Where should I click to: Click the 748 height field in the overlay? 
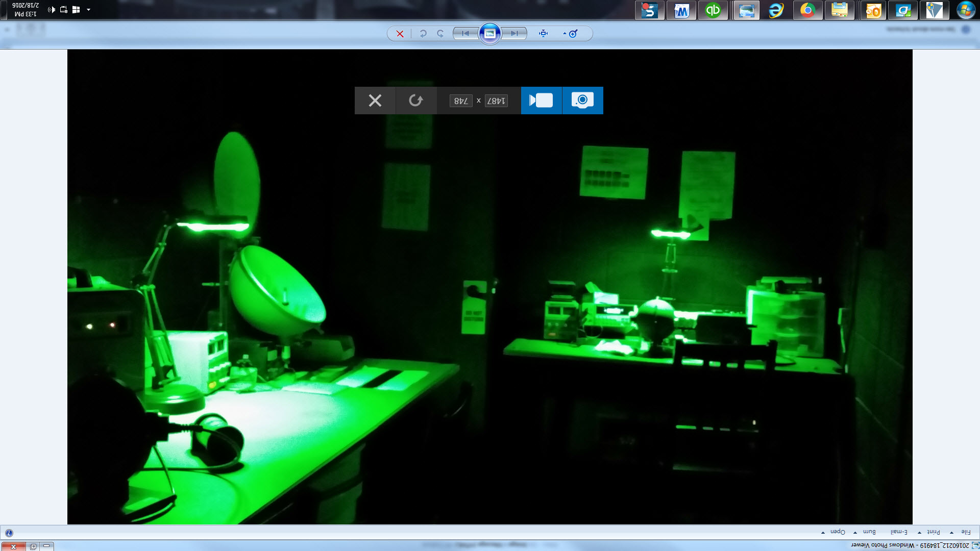tap(461, 101)
